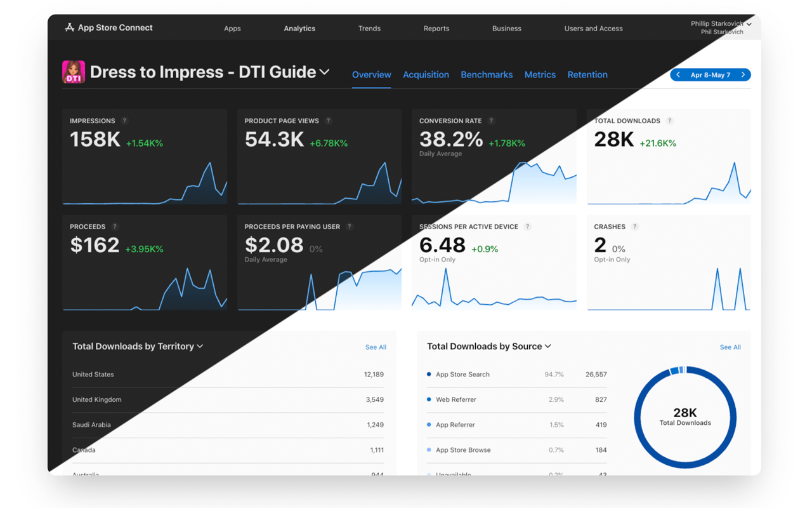
Task: Click the App Store Connect title
Action: [x=115, y=27]
